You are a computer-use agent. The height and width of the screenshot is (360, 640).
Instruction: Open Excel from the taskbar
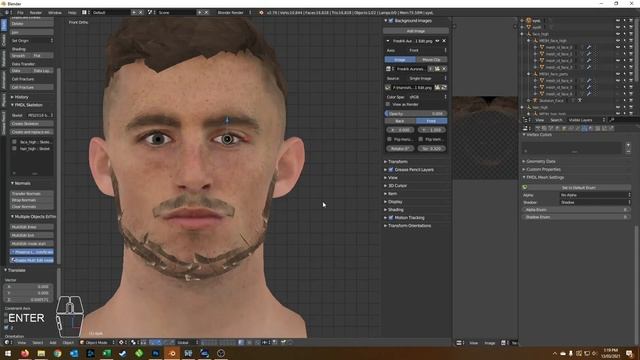pos(107,353)
